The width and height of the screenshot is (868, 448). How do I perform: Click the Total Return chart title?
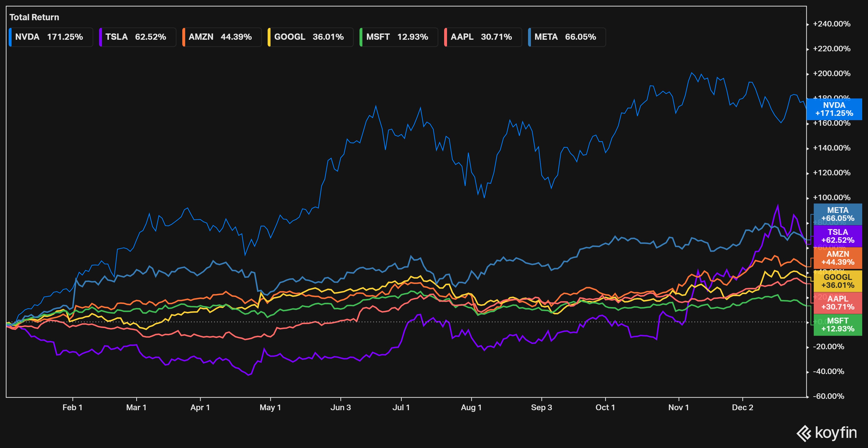(x=34, y=17)
